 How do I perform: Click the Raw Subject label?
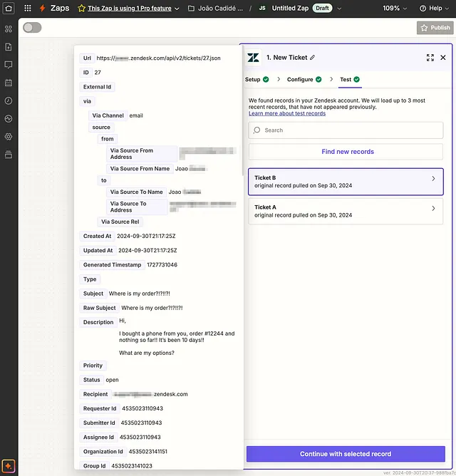tap(99, 308)
